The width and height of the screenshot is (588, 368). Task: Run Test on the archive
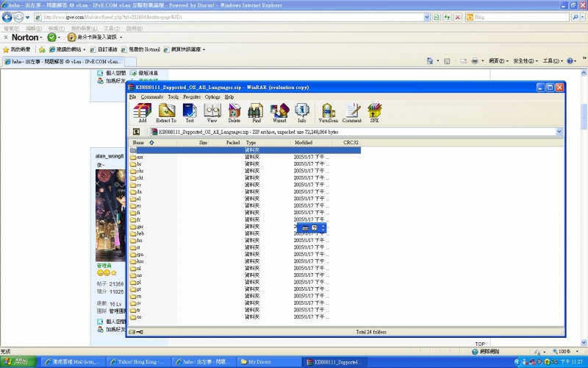click(190, 112)
